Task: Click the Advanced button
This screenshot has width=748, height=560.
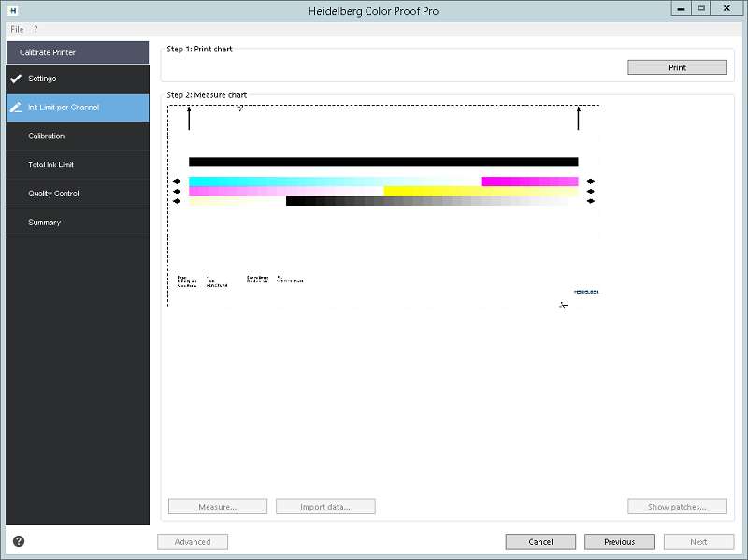Action: 193,542
